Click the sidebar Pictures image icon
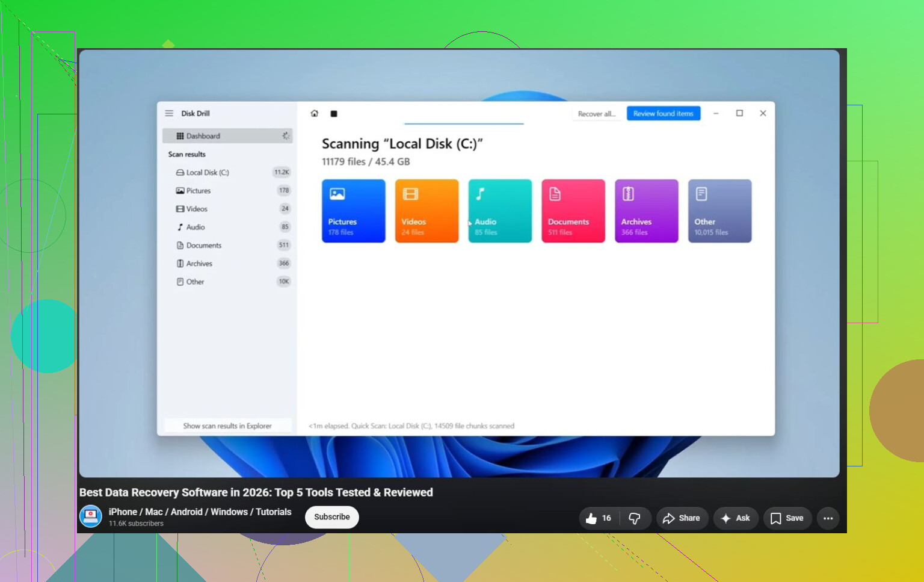The image size is (924, 582). click(x=180, y=191)
